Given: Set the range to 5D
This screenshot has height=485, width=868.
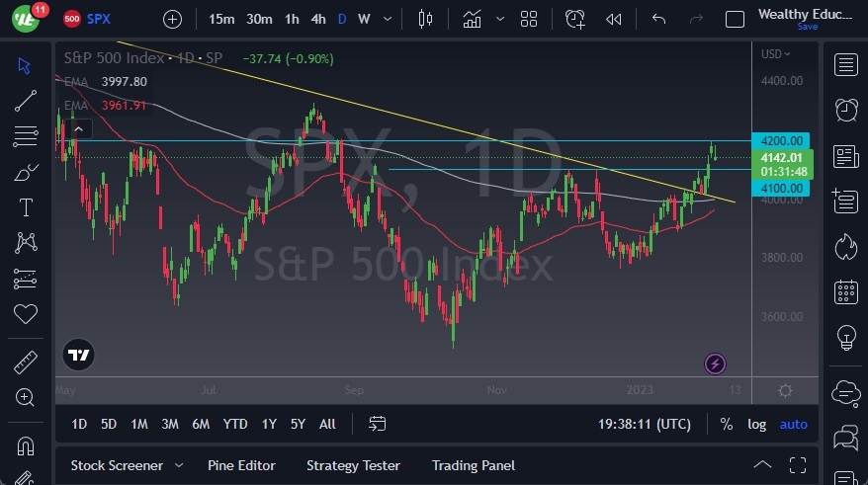Looking at the screenshot, I should [109, 424].
